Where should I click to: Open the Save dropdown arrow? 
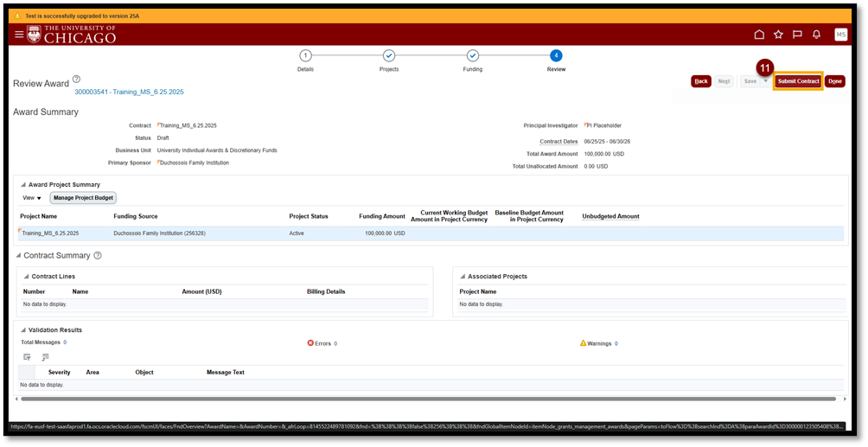pos(765,81)
